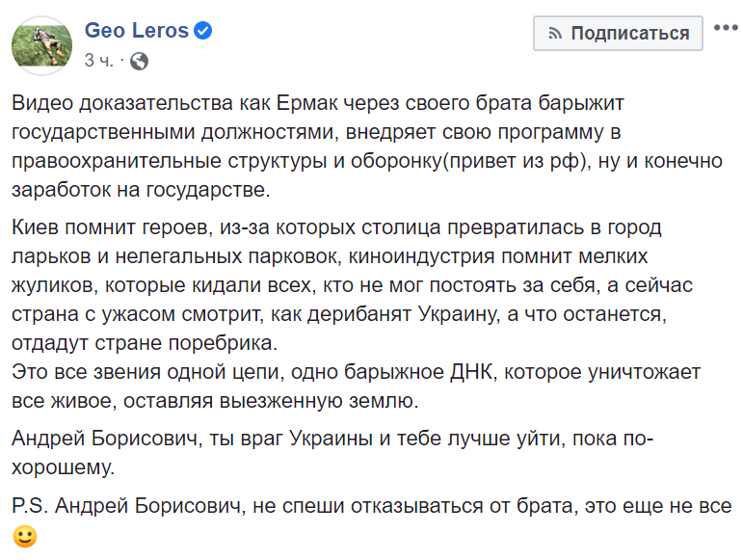Image resolution: width=743 pixels, height=560 pixels.
Task: Open the Geo Leros profile name link
Action: pos(137,30)
